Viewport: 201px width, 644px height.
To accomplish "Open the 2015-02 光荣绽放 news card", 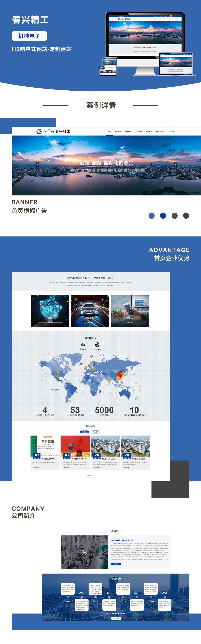I will 135,453.
